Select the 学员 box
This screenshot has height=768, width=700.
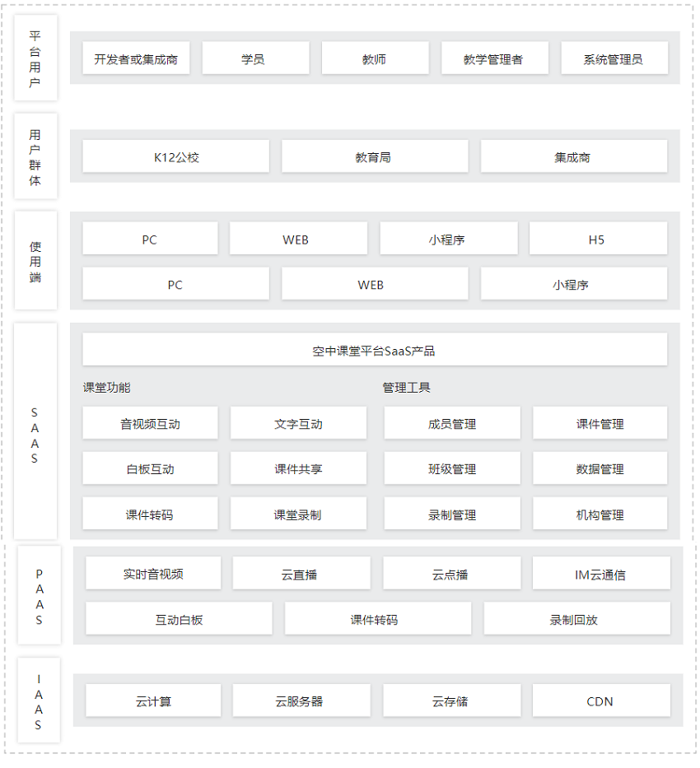coord(255,58)
